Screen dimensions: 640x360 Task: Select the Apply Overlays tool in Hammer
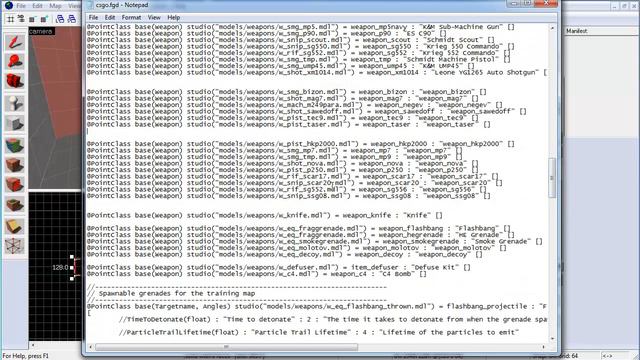[x=15, y=204]
